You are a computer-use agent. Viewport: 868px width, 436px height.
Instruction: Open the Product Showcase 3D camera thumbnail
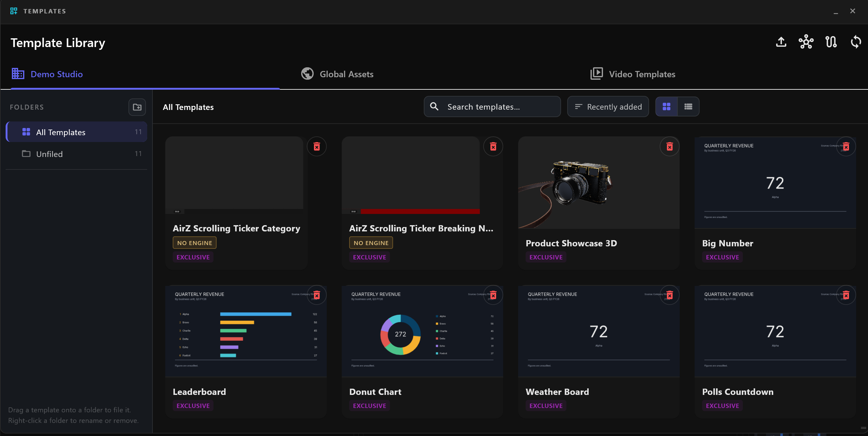coord(598,183)
